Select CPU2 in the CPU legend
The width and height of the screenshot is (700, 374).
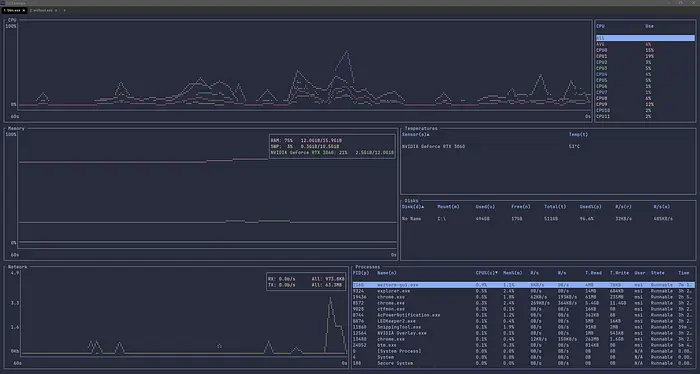pos(645,62)
